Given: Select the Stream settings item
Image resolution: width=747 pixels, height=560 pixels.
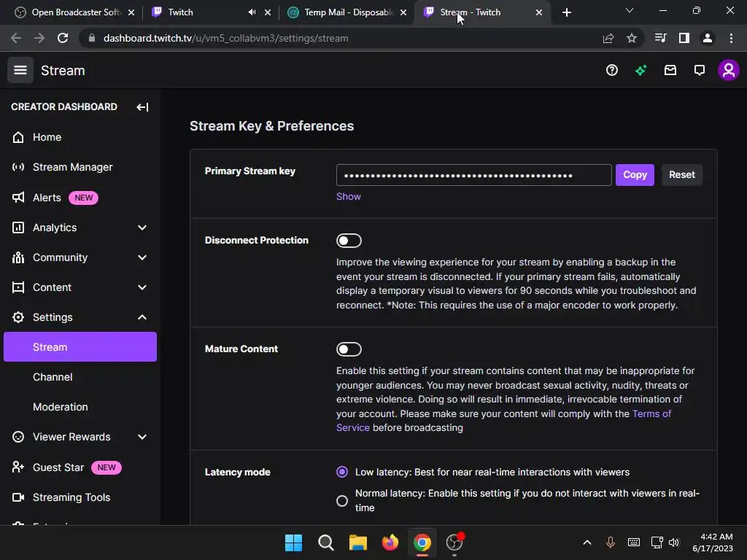Looking at the screenshot, I should (x=80, y=346).
